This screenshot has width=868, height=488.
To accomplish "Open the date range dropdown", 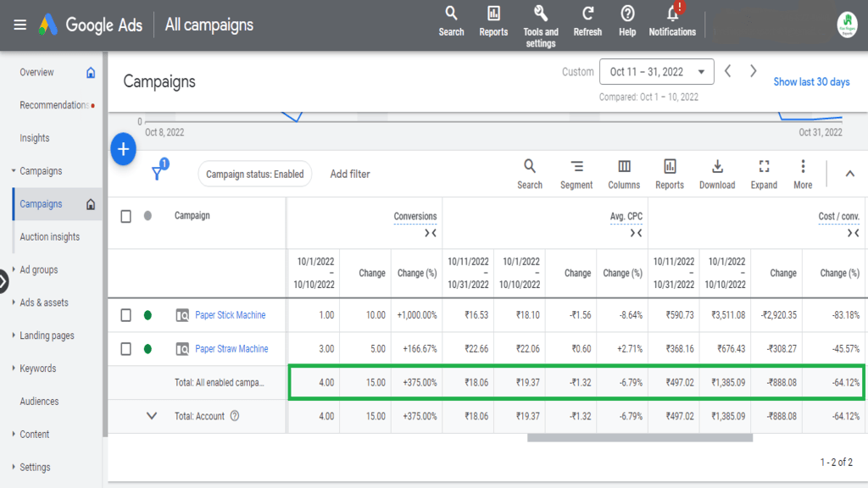I will (657, 72).
